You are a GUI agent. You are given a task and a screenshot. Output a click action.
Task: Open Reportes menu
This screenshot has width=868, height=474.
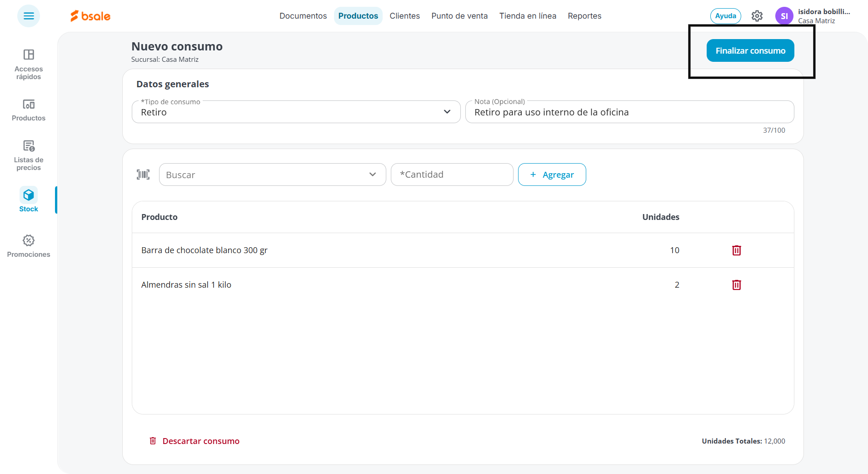(584, 16)
